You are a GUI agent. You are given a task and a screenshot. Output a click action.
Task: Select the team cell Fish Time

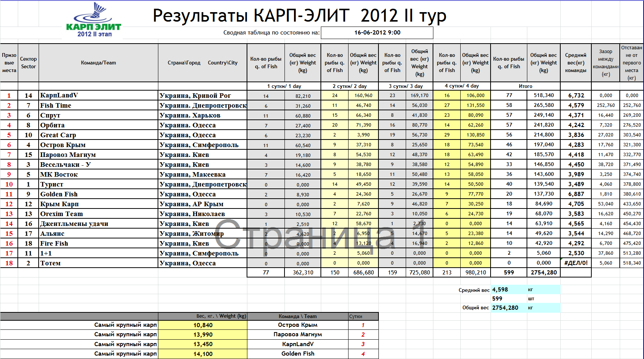click(x=98, y=105)
